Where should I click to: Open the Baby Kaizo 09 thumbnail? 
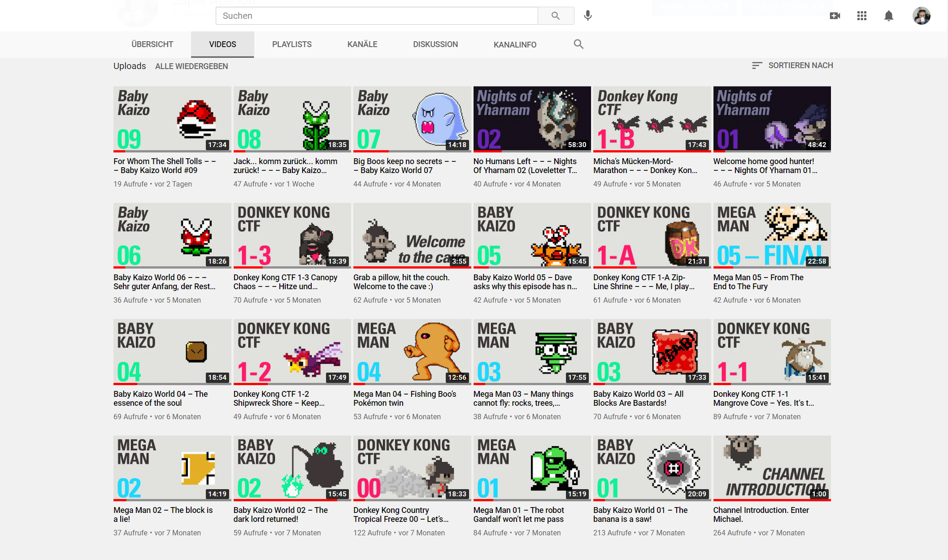[172, 119]
